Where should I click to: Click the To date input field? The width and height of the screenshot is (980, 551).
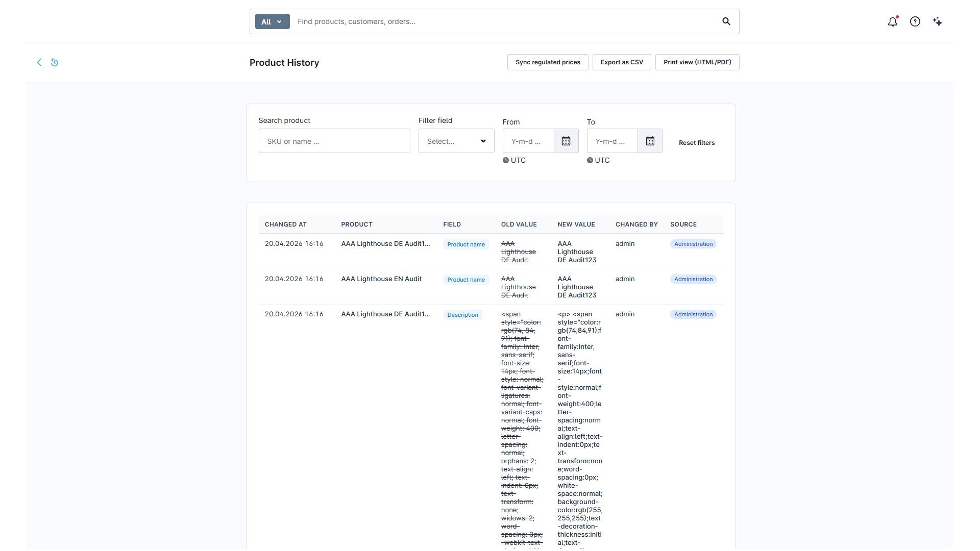612,141
